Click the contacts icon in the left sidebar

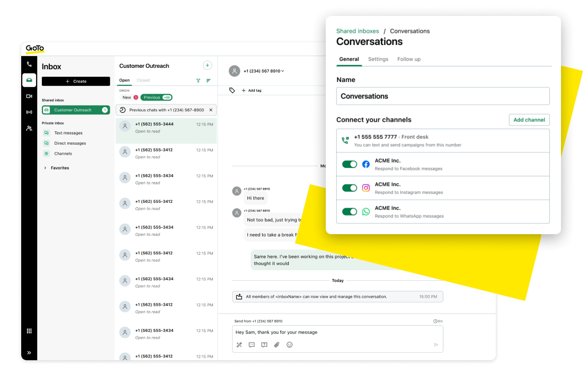pos(29,128)
